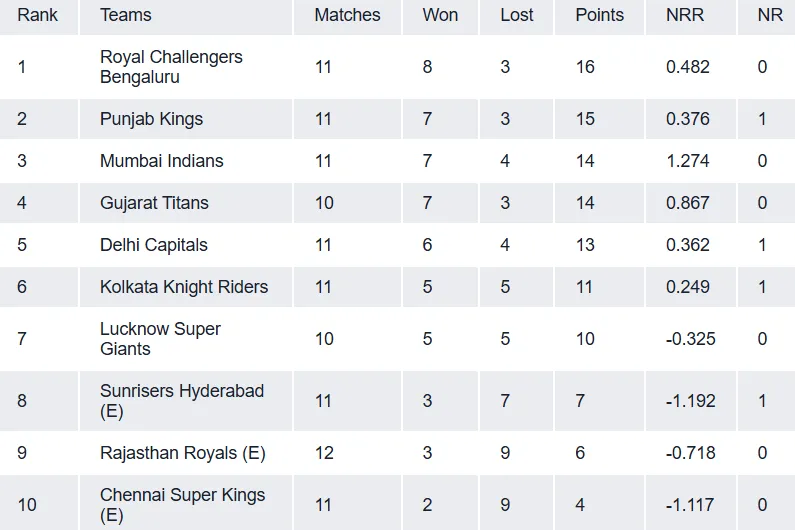Click Rajasthan Royals (E) team name
795x530 pixels.
pyautogui.click(x=183, y=453)
